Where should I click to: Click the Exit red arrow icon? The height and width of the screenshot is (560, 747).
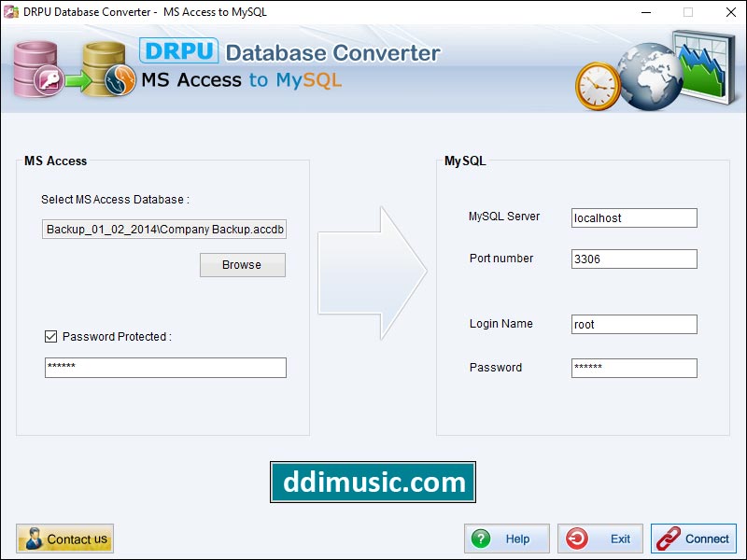pos(579,539)
